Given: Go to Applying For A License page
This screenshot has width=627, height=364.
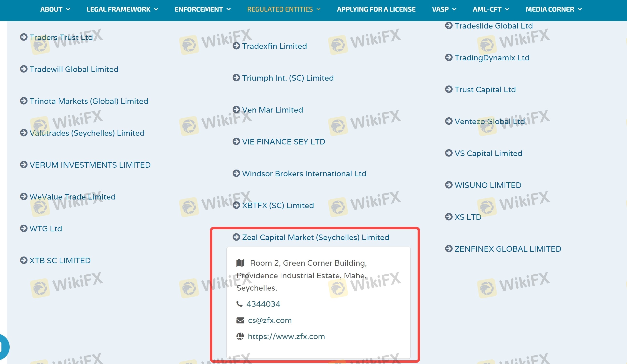Looking at the screenshot, I should [x=376, y=9].
